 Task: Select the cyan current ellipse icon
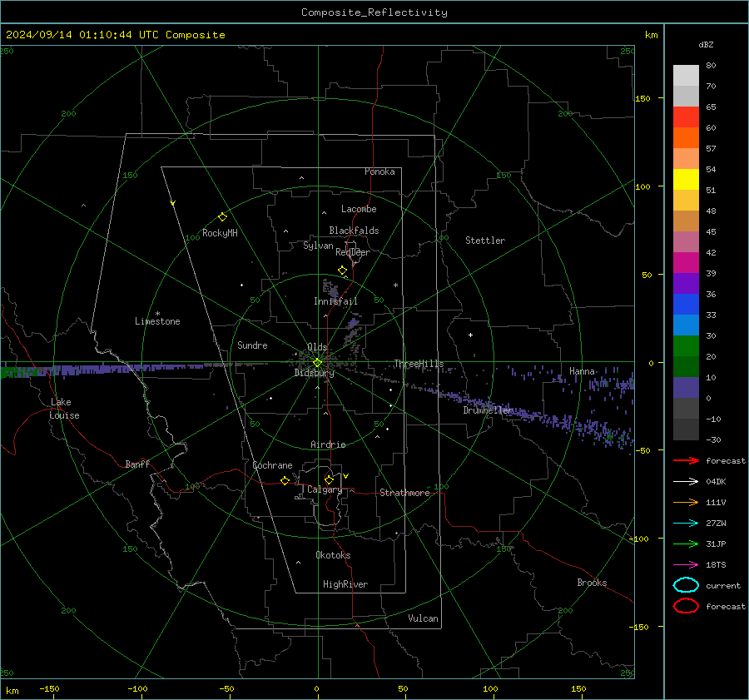(686, 585)
